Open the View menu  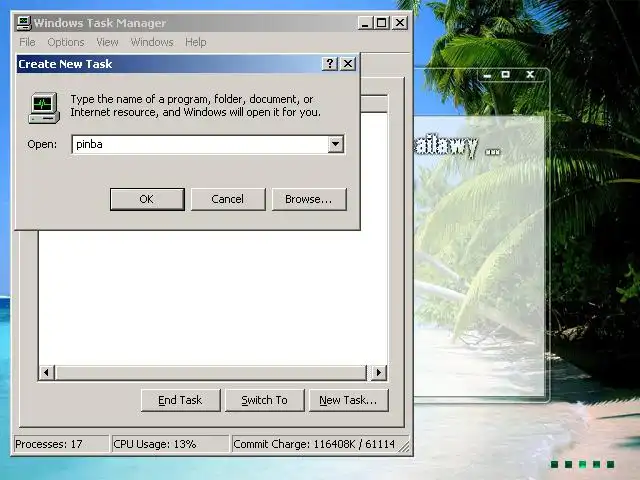(107, 42)
